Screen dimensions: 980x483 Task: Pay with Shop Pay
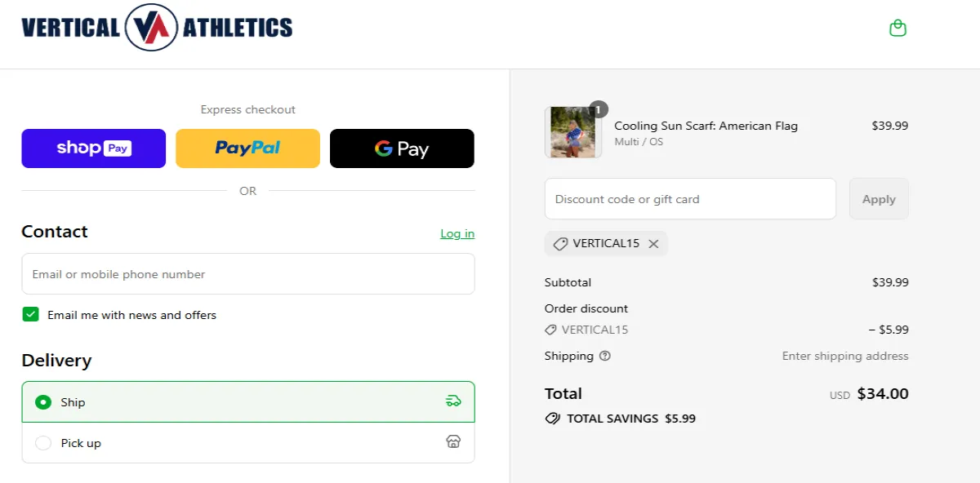(x=93, y=148)
